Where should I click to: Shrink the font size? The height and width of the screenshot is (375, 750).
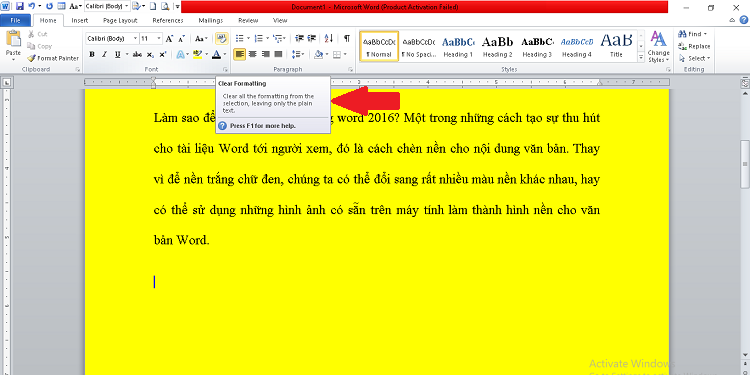coord(182,39)
